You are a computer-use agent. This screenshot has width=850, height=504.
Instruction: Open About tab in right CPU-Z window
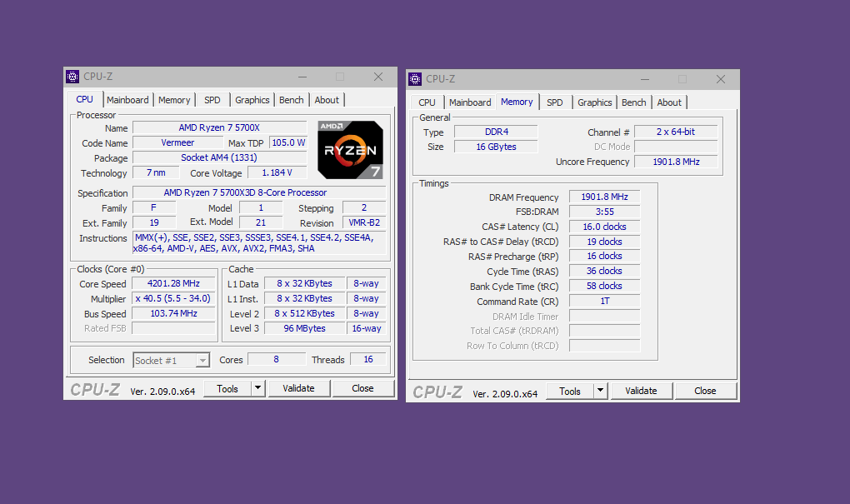669,102
